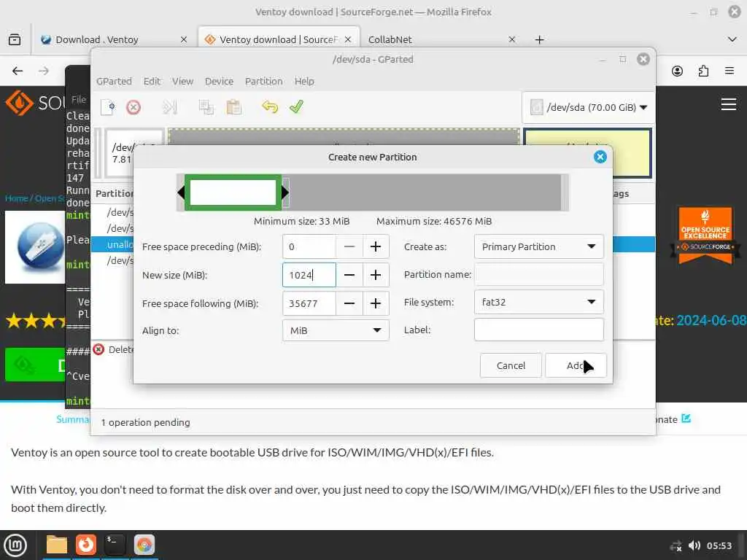
Task: Switch to the Download . Ventoy Firefox tab
Action: pos(113,39)
